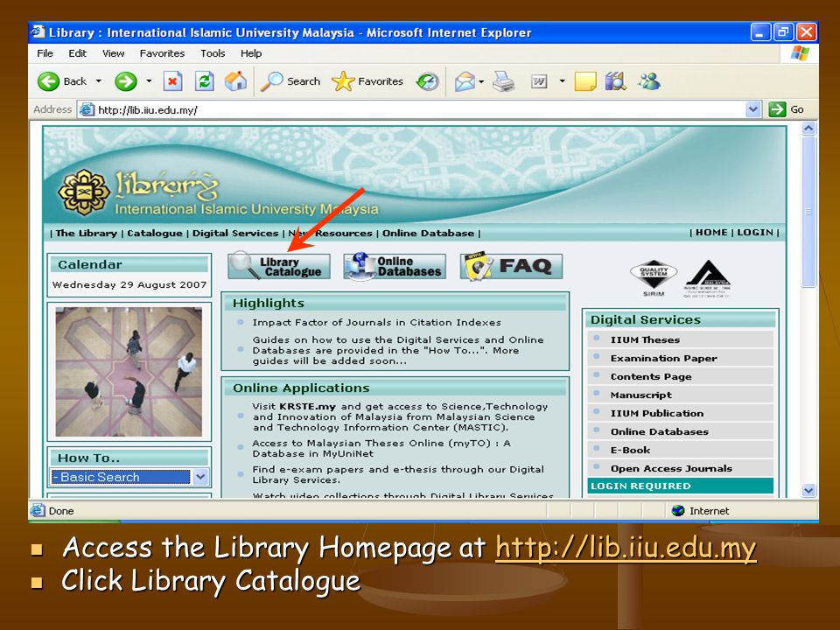
Task: Click The Library nav link
Action: [x=87, y=233]
